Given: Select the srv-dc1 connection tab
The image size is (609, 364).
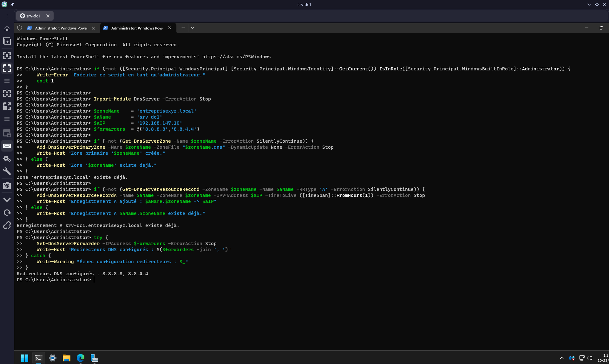Looking at the screenshot, I should [33, 16].
